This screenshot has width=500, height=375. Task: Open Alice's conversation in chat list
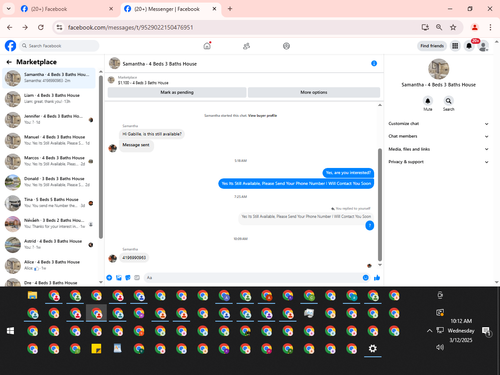[49, 265]
